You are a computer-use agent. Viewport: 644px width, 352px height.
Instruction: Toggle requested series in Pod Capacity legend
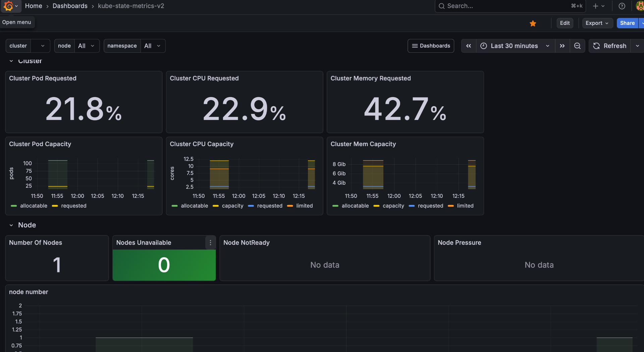click(74, 206)
